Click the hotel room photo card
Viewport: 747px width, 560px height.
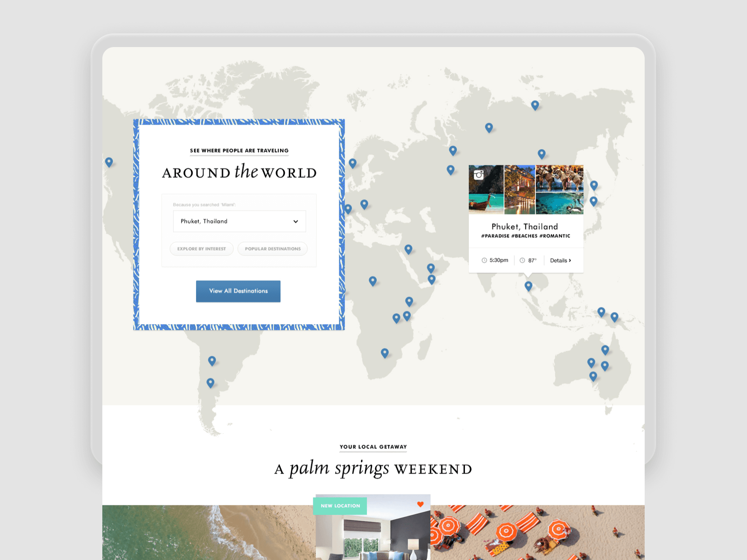373,537
